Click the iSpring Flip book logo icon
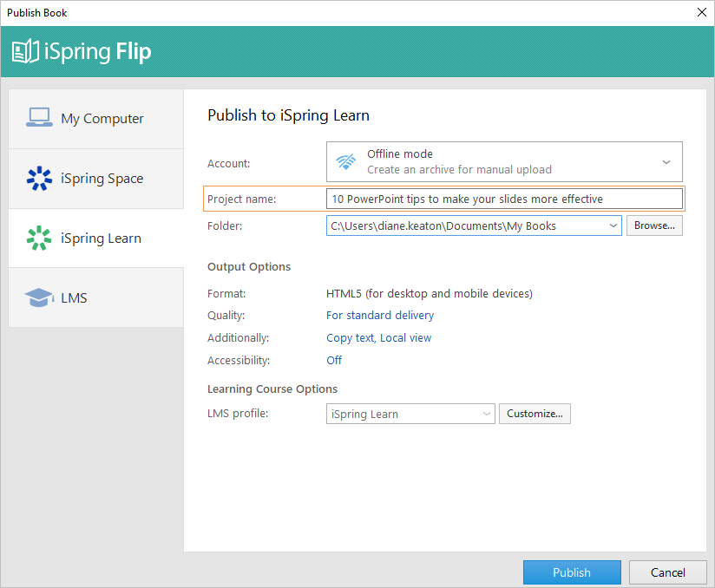This screenshot has height=588, width=715. point(25,51)
